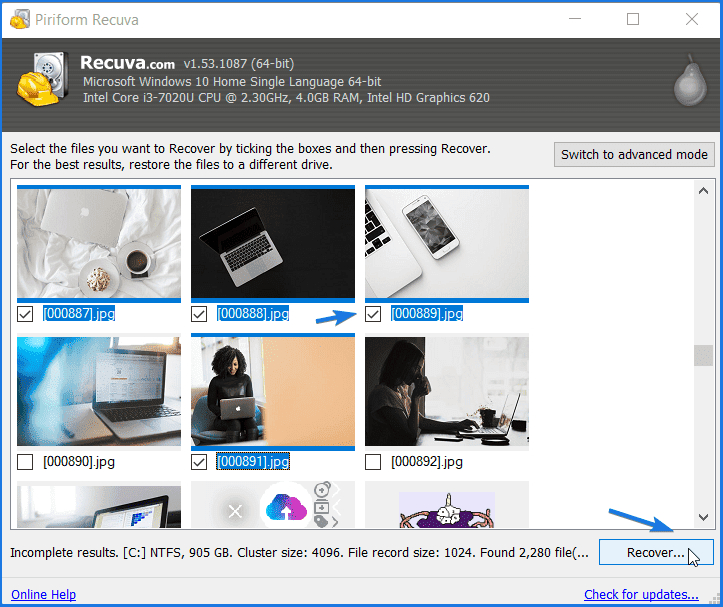Click the scrollbar down arrow
Screen dimensions: 723x607
click(x=703, y=518)
